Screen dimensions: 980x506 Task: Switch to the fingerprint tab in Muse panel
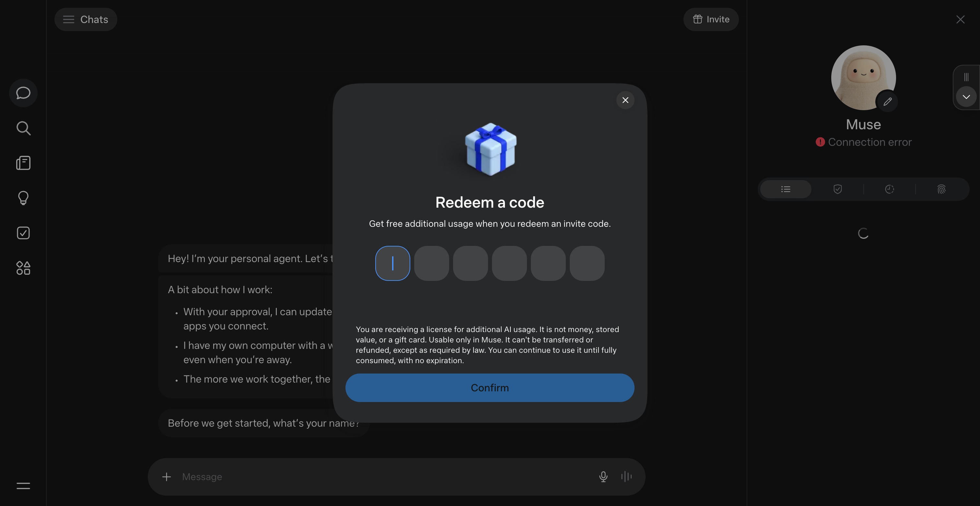(x=941, y=189)
